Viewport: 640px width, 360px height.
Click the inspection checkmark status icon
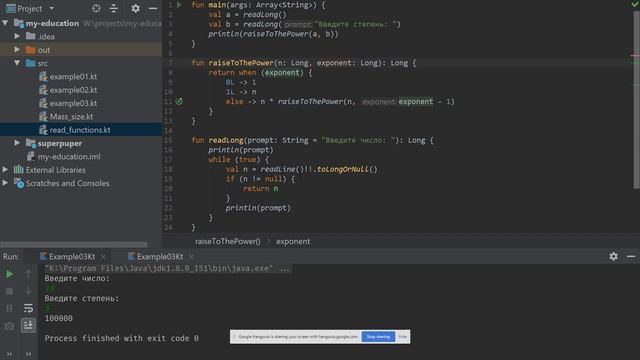click(635, 4)
